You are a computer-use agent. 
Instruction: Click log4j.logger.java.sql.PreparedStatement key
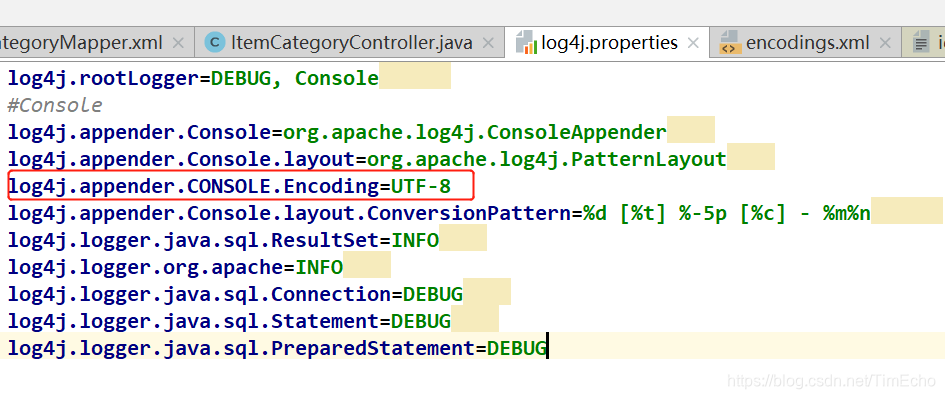[241, 348]
